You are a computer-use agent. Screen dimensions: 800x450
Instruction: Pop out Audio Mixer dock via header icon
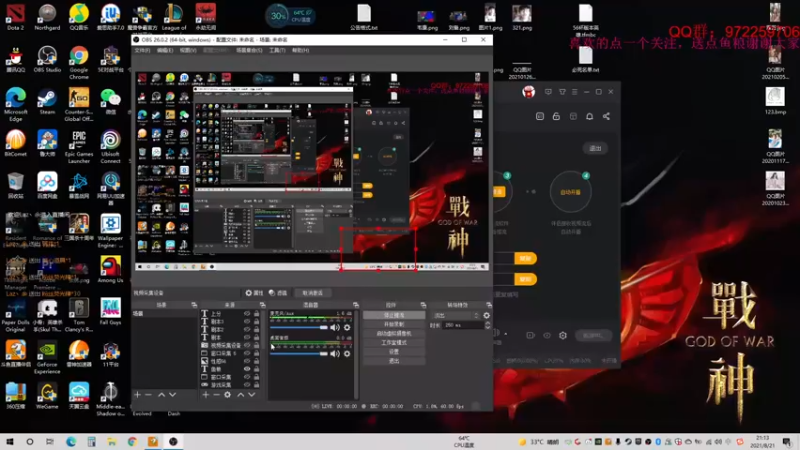coord(356,305)
